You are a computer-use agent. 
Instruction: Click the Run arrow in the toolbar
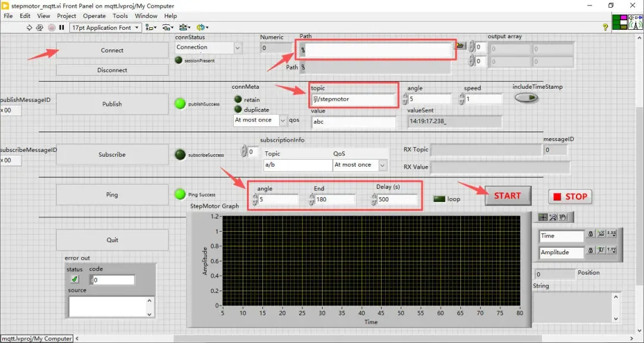[x=29, y=27]
